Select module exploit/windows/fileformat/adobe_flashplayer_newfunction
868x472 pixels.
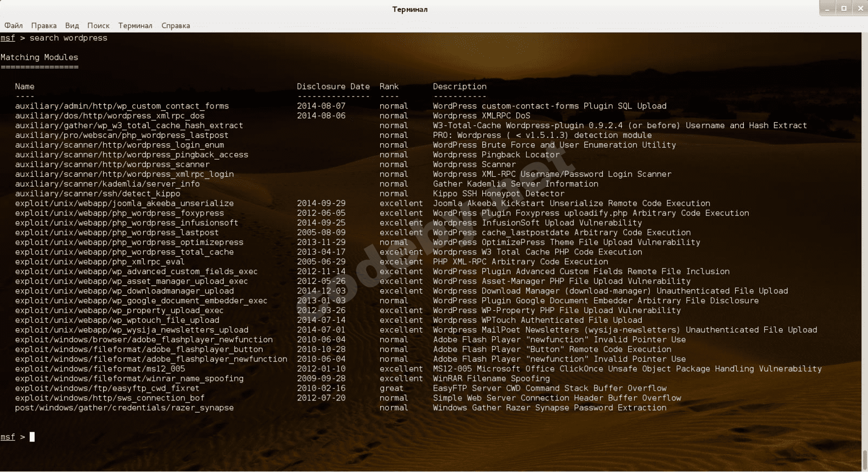[x=151, y=360]
